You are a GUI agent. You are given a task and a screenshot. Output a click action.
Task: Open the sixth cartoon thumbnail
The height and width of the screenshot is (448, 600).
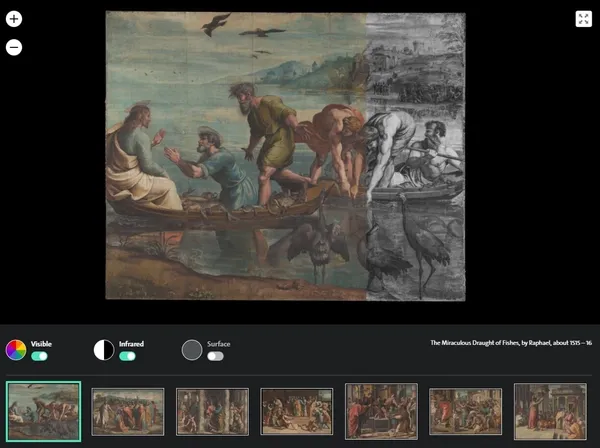click(x=465, y=412)
